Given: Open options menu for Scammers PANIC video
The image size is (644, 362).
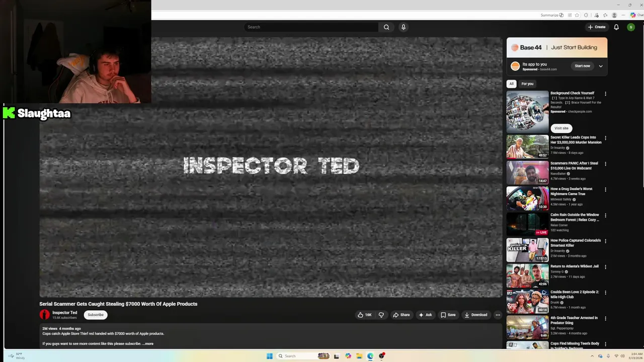Looking at the screenshot, I should (605, 164).
